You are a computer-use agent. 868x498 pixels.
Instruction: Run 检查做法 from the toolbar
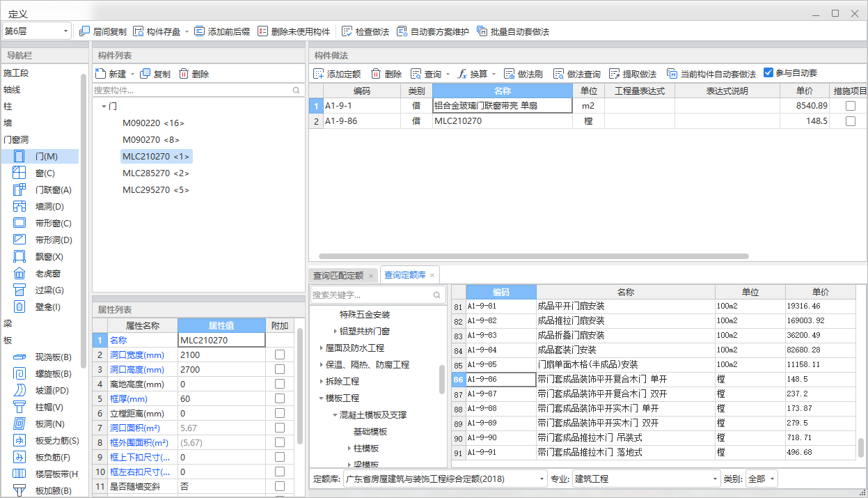(x=365, y=32)
